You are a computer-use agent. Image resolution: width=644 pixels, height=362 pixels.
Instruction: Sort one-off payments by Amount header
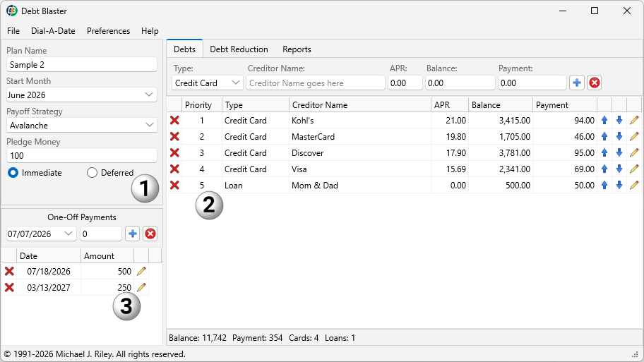(107, 255)
